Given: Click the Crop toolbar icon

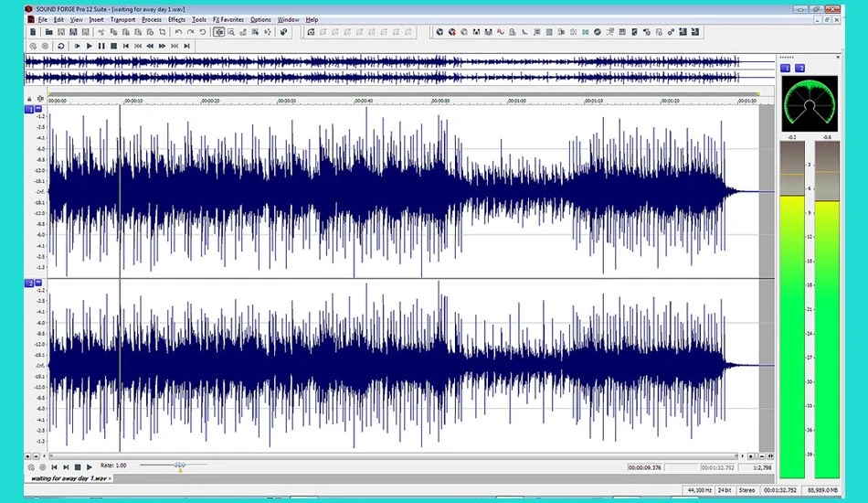Looking at the screenshot, I should [163, 32].
